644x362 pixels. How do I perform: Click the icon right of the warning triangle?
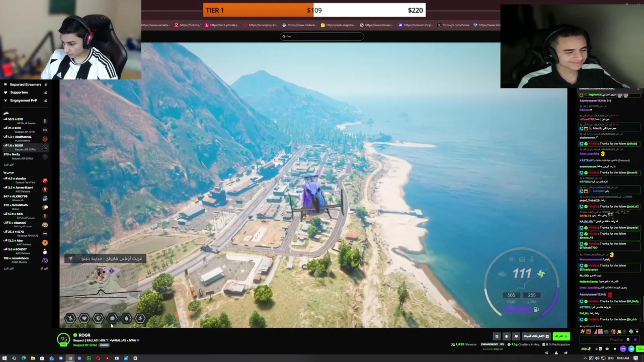566,353
